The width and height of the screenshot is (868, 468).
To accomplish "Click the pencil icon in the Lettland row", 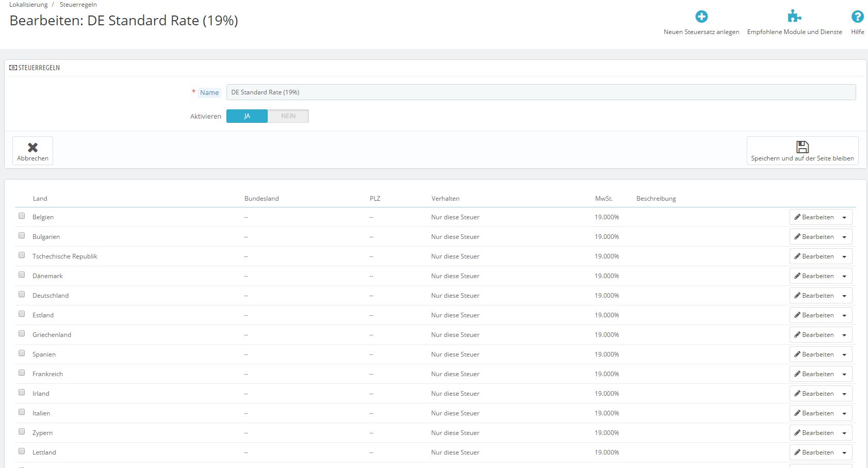I will pyautogui.click(x=797, y=453).
